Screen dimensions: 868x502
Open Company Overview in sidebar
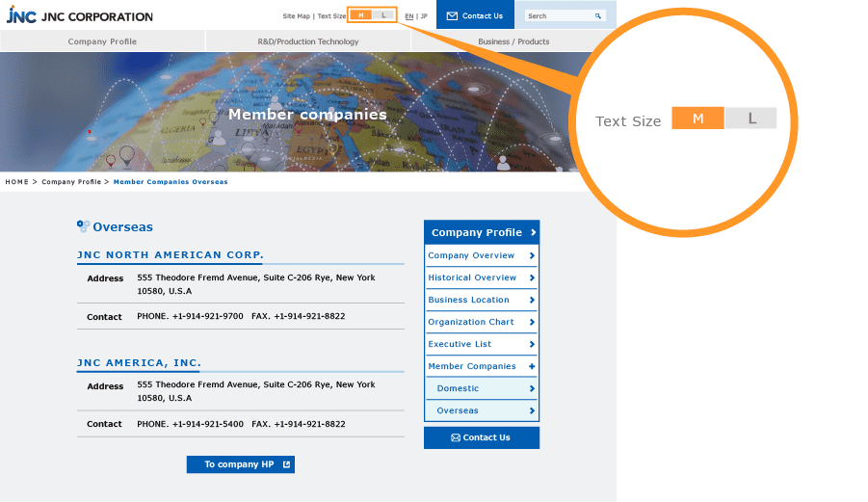coord(482,255)
